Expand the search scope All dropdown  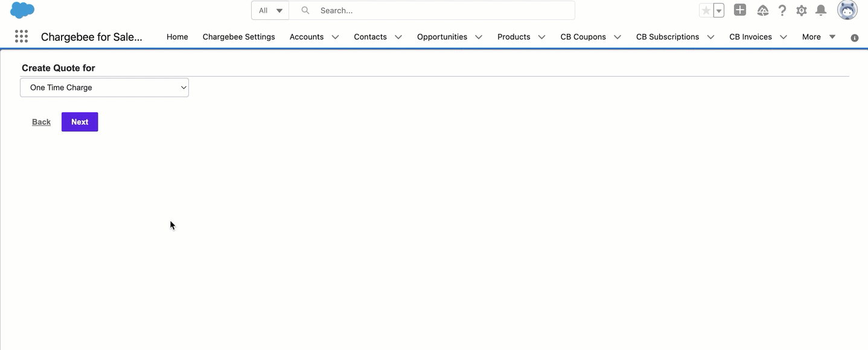(x=270, y=10)
